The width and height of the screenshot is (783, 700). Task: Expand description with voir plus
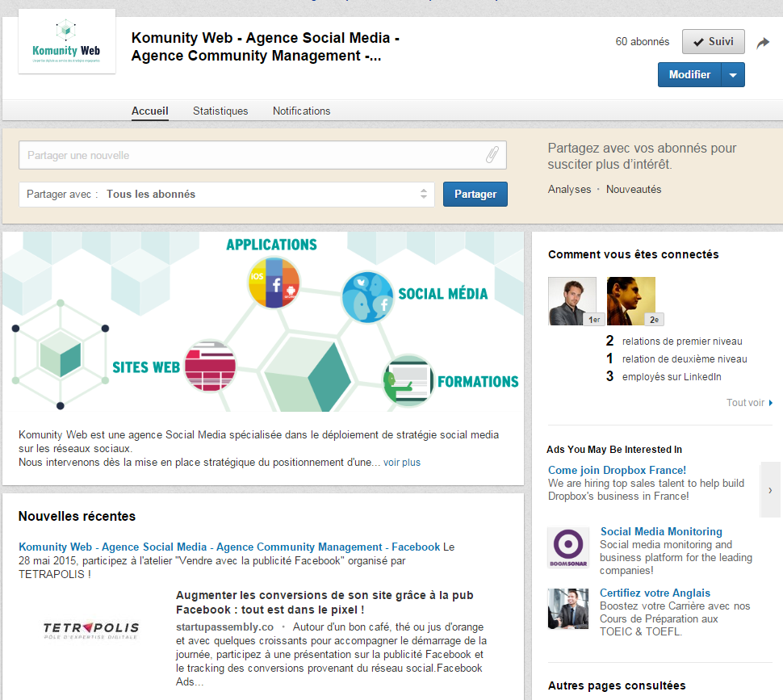(x=402, y=463)
